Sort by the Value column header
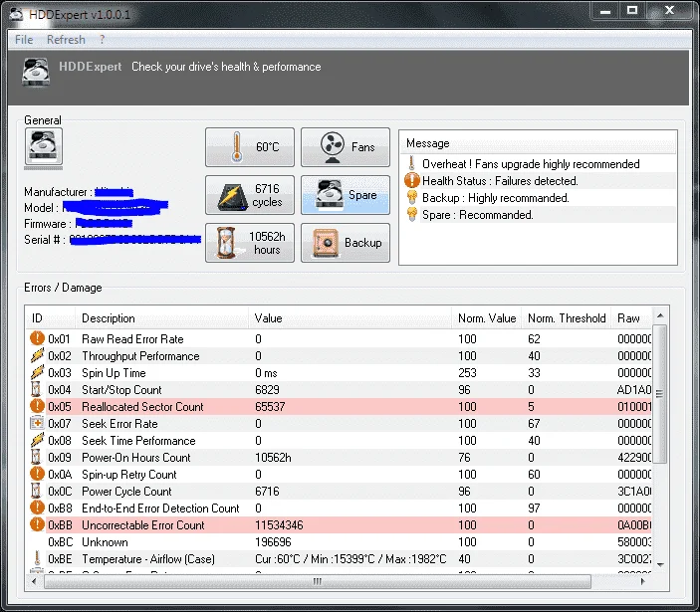This screenshot has height=612, width=700. coord(350,318)
